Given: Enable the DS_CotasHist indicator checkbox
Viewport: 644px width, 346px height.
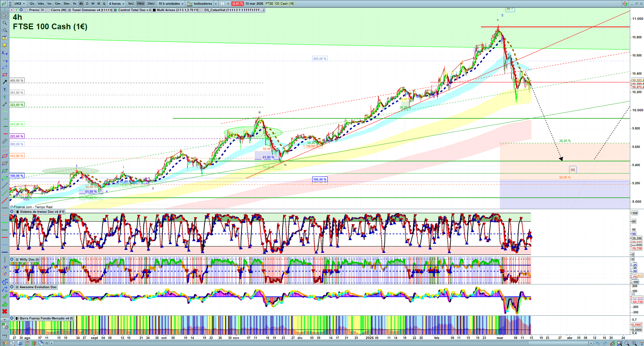Looking at the screenshot, I should 202,10.
